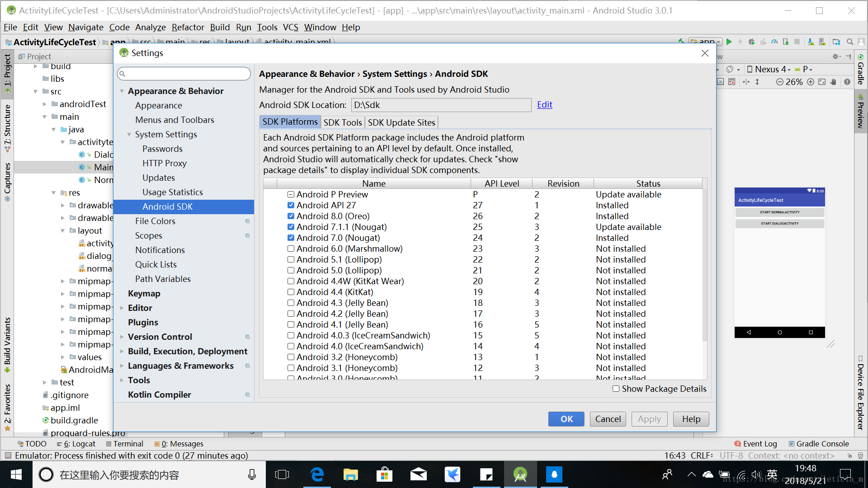Expand the Tools settings group
The width and height of the screenshot is (868, 488).
[x=122, y=380]
